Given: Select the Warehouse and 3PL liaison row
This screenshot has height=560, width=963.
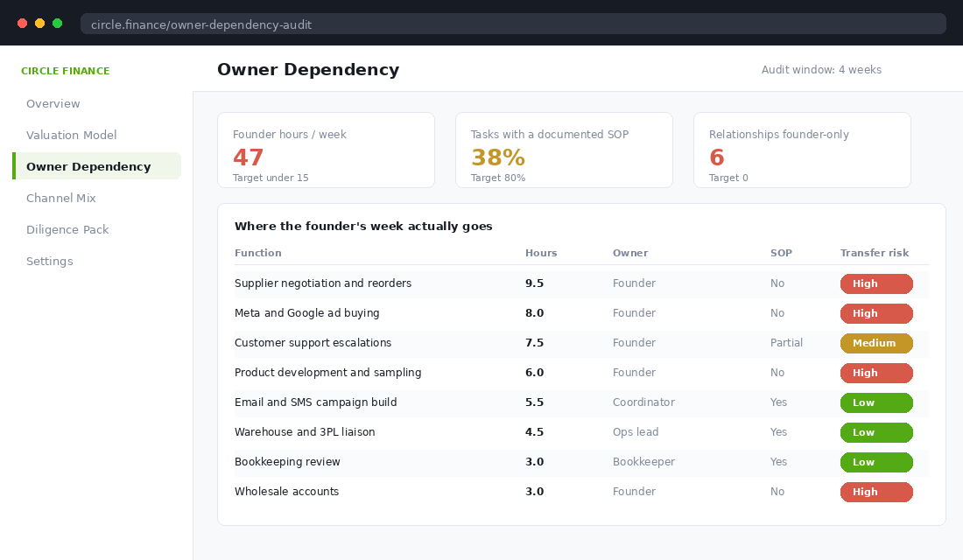Looking at the screenshot, I should (x=581, y=432).
